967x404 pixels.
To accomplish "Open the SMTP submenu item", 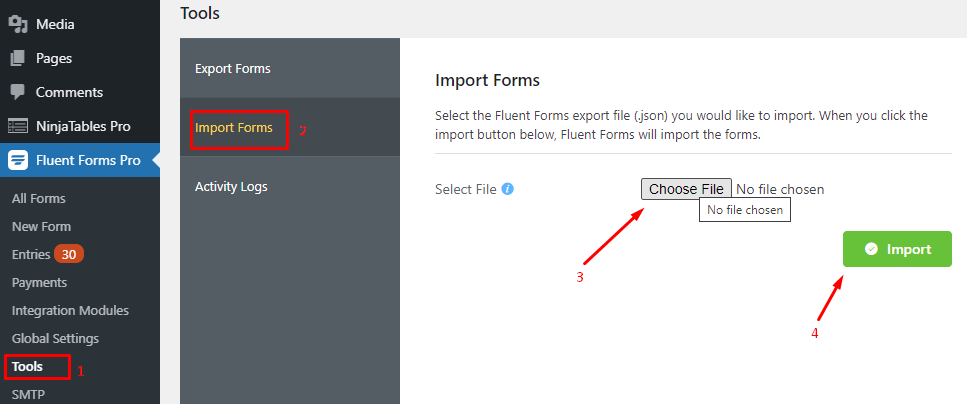I will pos(28,394).
